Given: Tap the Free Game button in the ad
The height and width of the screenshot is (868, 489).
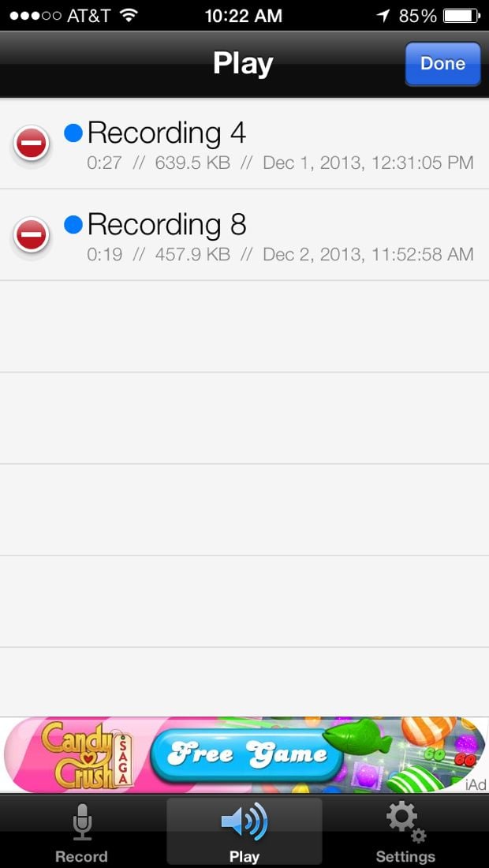Looking at the screenshot, I should (x=247, y=755).
